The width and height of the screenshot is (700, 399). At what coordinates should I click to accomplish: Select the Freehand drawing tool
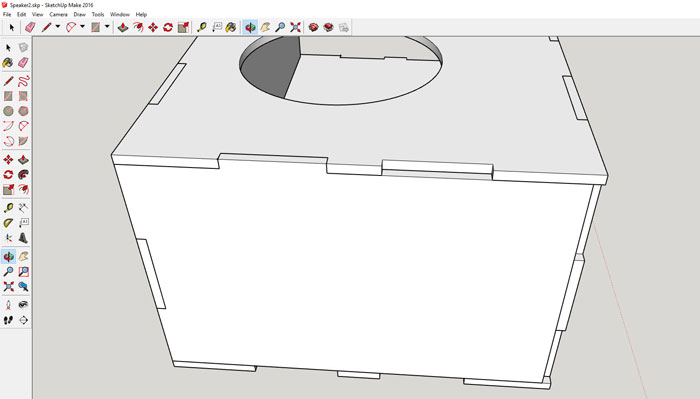coord(23,81)
